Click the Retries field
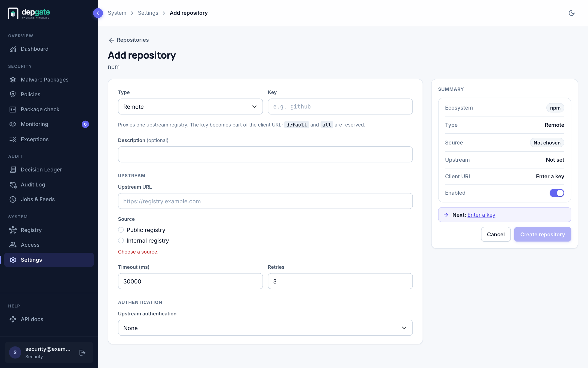 coord(340,281)
